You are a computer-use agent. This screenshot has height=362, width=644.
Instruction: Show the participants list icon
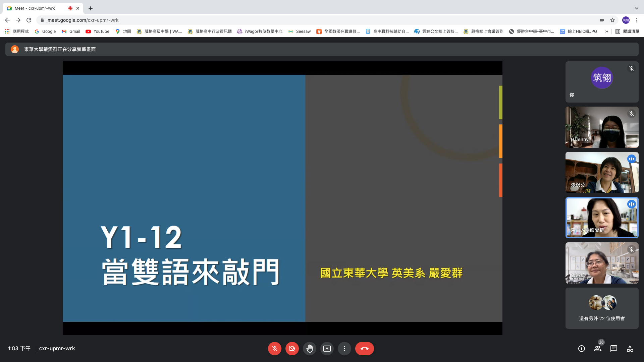point(597,349)
